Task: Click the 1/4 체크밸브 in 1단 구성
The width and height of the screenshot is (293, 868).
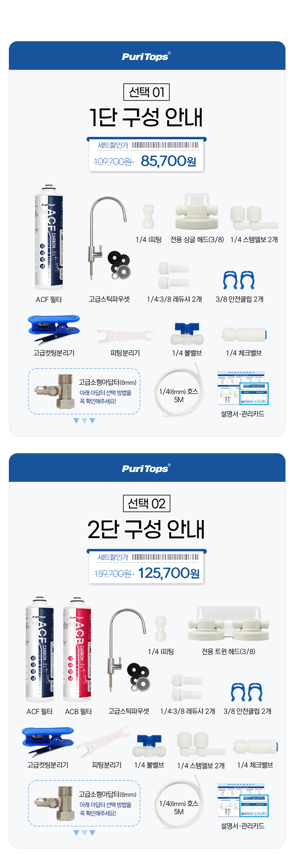Action: 244,334
